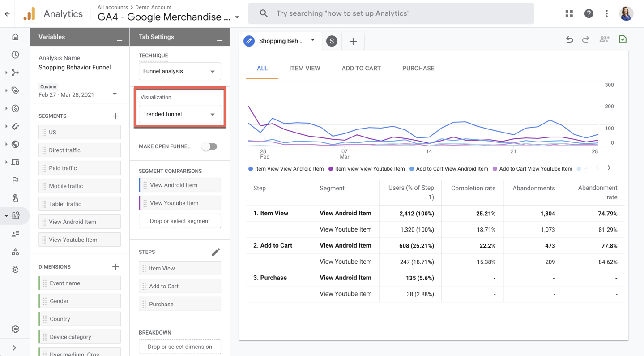Open the All accounts breadcrumb link
This screenshot has height=356, width=644.
point(113,7)
